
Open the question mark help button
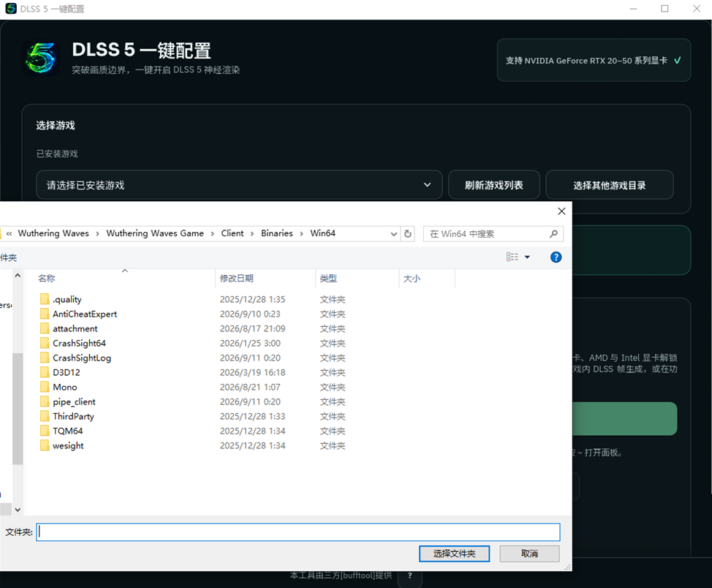pyautogui.click(x=409, y=576)
